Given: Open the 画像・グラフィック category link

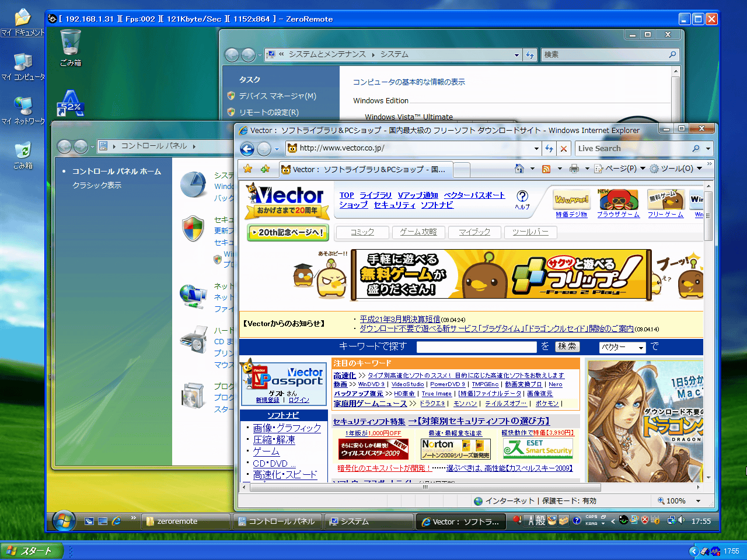Looking at the screenshot, I should (x=287, y=428).
